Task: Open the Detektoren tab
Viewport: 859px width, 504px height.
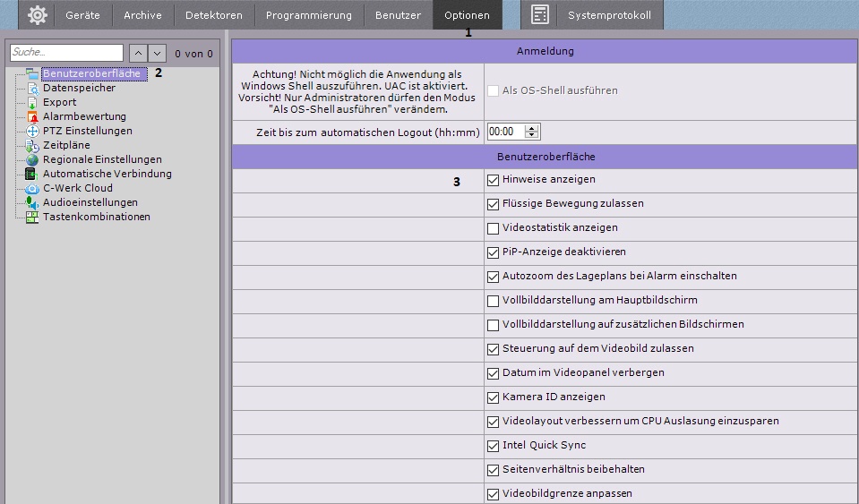Action: (x=214, y=15)
